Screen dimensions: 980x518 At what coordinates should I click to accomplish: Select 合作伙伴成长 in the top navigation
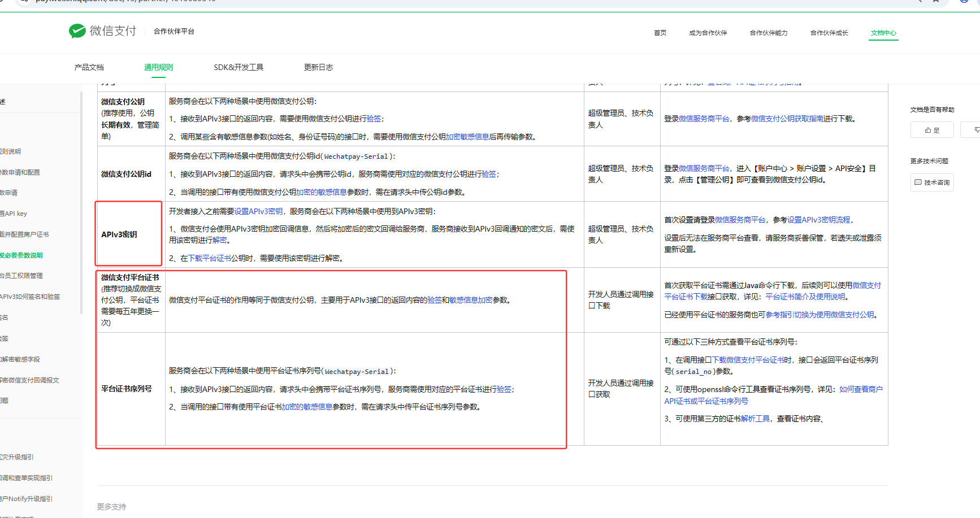[829, 33]
